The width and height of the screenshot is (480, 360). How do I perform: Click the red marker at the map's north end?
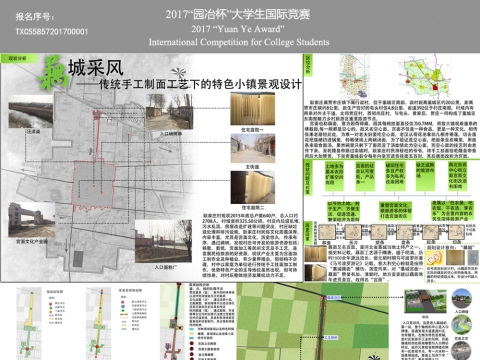(x=97, y=115)
